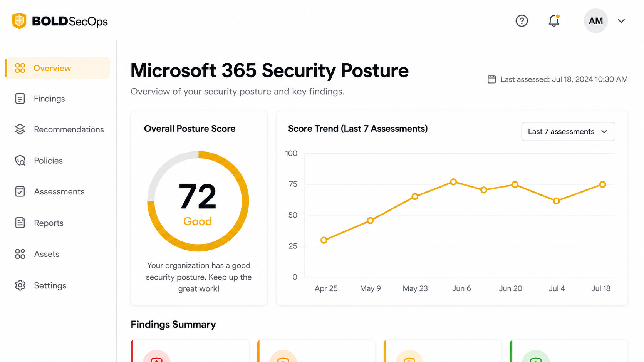Click the Settings gear icon
Viewport: 644px width, 362px height.
tap(20, 285)
